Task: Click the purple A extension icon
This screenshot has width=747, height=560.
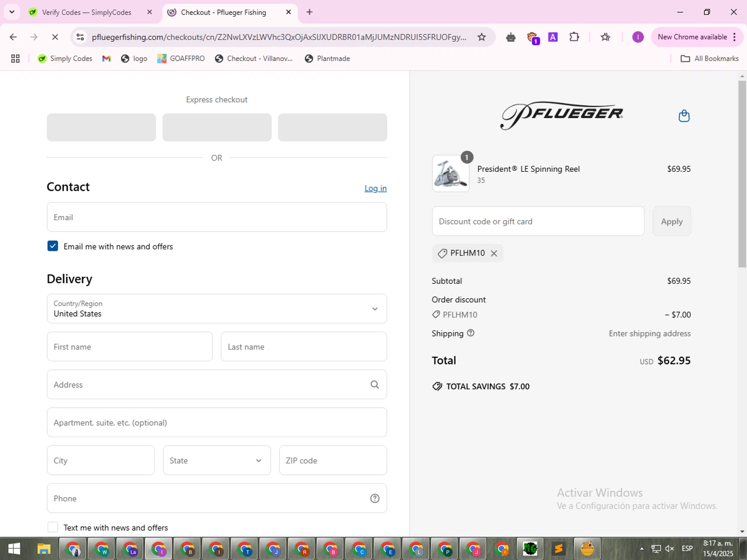Action: pos(553,37)
